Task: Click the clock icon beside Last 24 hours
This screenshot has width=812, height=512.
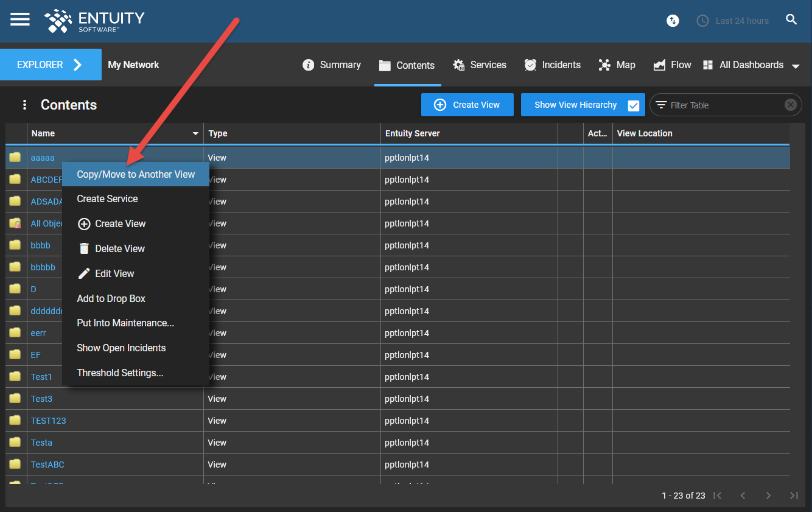Action: (702, 21)
